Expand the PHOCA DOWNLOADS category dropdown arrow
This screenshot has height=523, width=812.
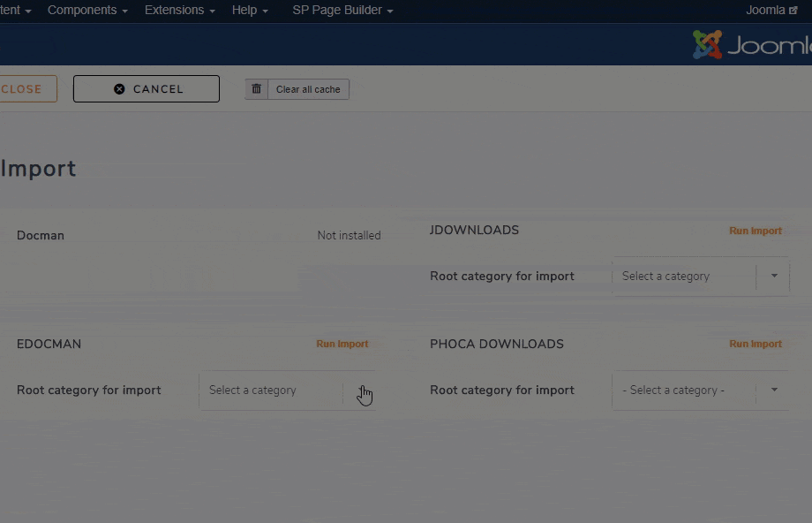(x=774, y=390)
